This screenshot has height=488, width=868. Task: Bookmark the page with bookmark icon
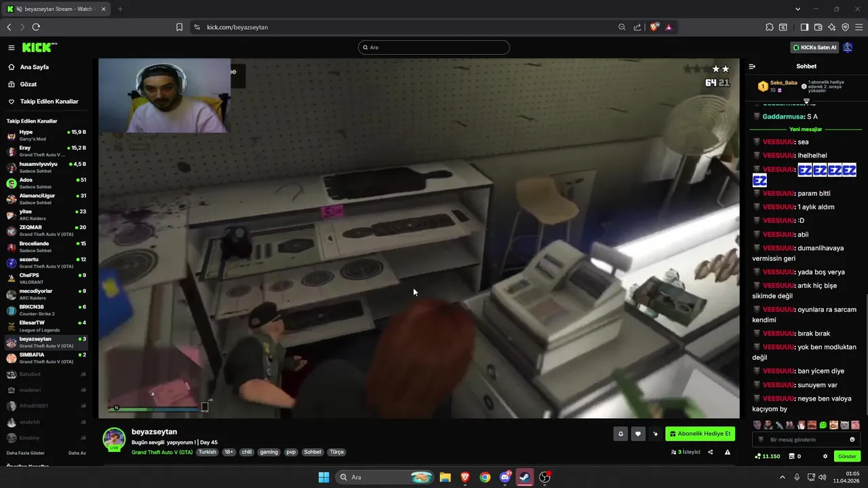[x=179, y=27]
